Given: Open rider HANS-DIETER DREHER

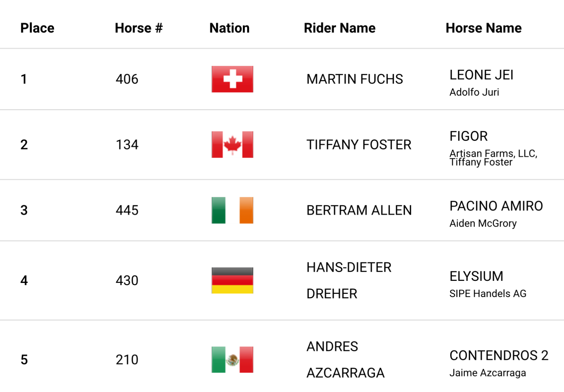Looking at the screenshot, I should [349, 281].
